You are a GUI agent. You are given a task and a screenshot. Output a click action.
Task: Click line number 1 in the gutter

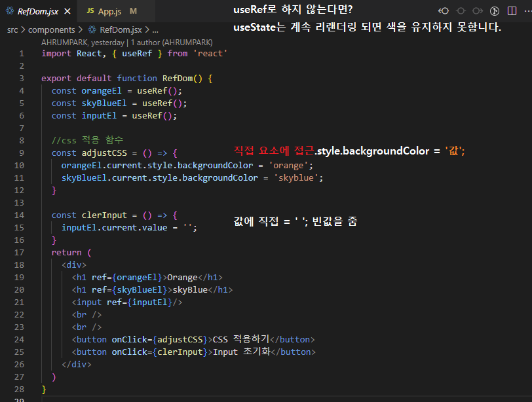click(x=22, y=54)
